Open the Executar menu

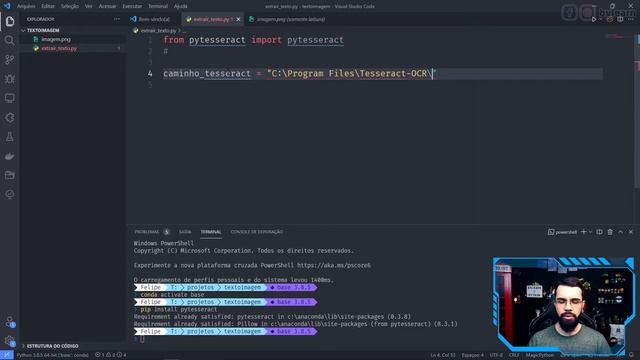(x=132, y=6)
